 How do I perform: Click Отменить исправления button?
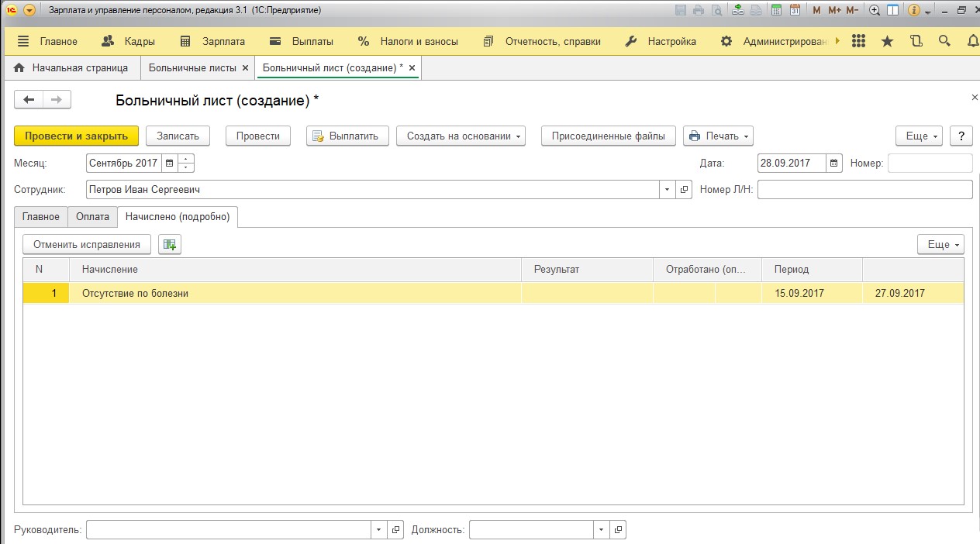(x=87, y=244)
